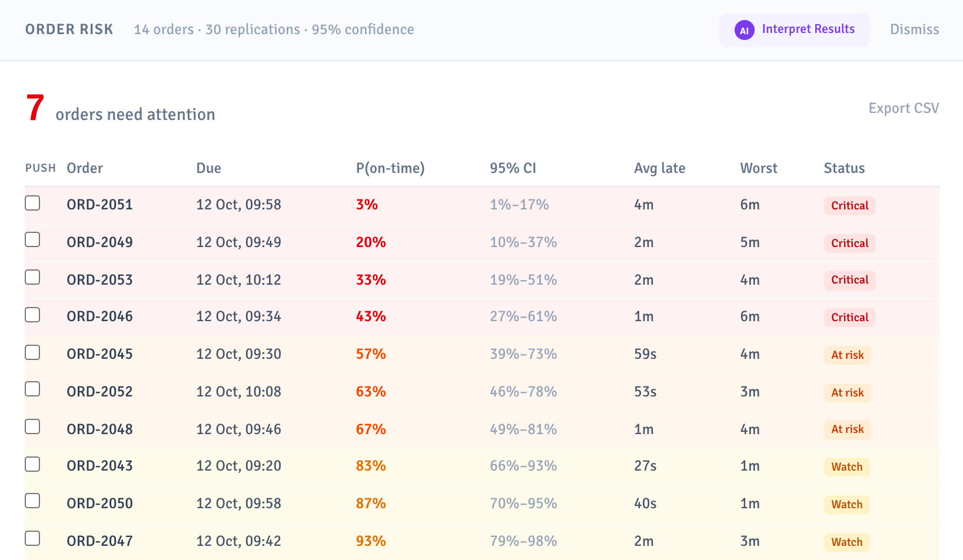Click the Status column header
The width and height of the screenshot is (963, 560).
click(x=844, y=168)
